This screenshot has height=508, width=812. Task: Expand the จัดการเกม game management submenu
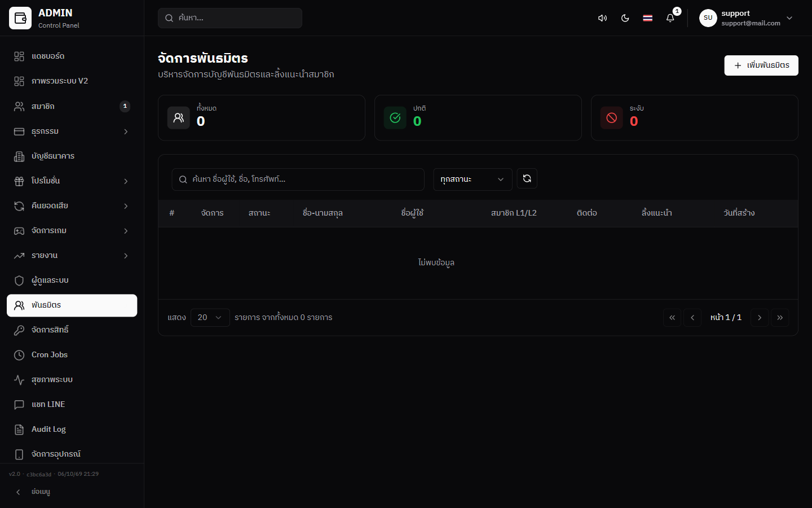tap(72, 231)
